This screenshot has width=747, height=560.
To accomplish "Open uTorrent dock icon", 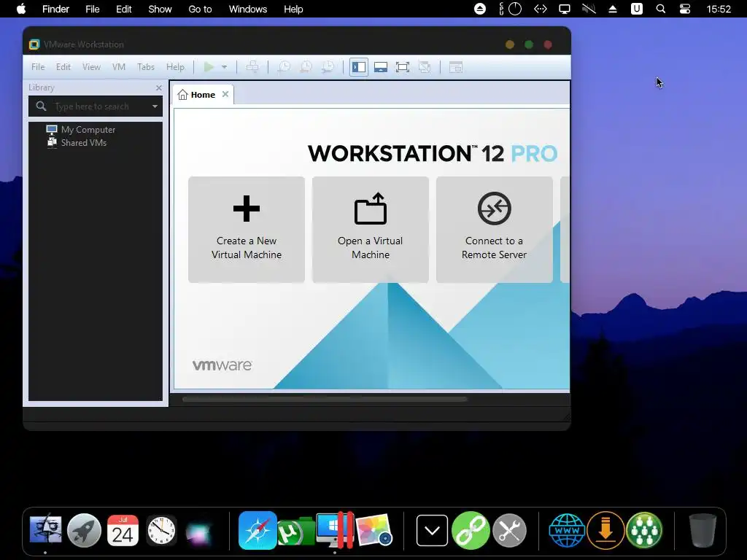I will (295, 532).
